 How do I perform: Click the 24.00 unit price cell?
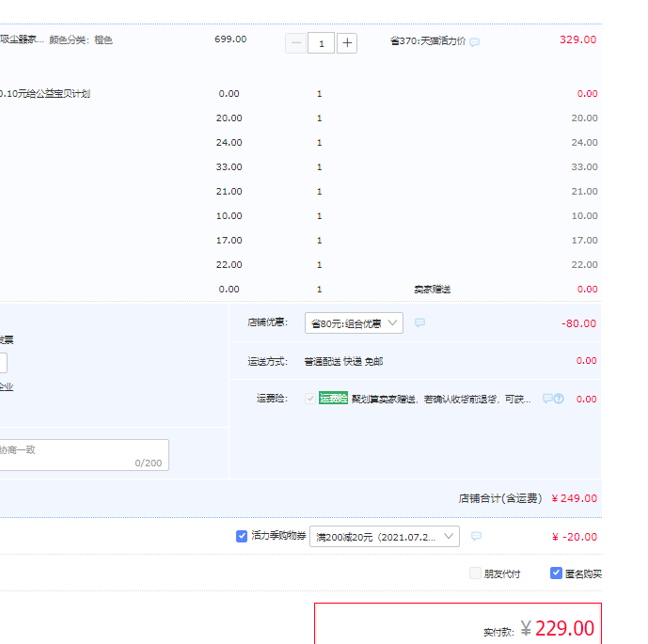coord(229,143)
